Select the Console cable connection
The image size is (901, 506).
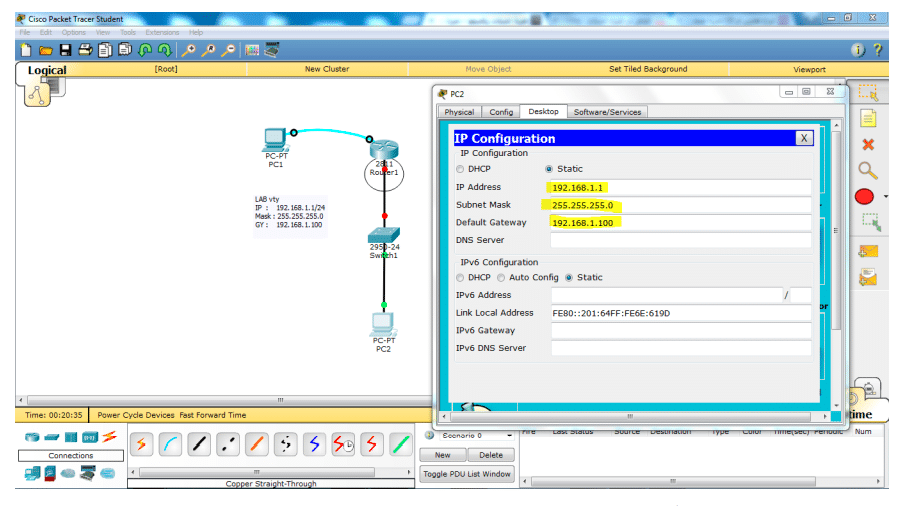click(170, 444)
